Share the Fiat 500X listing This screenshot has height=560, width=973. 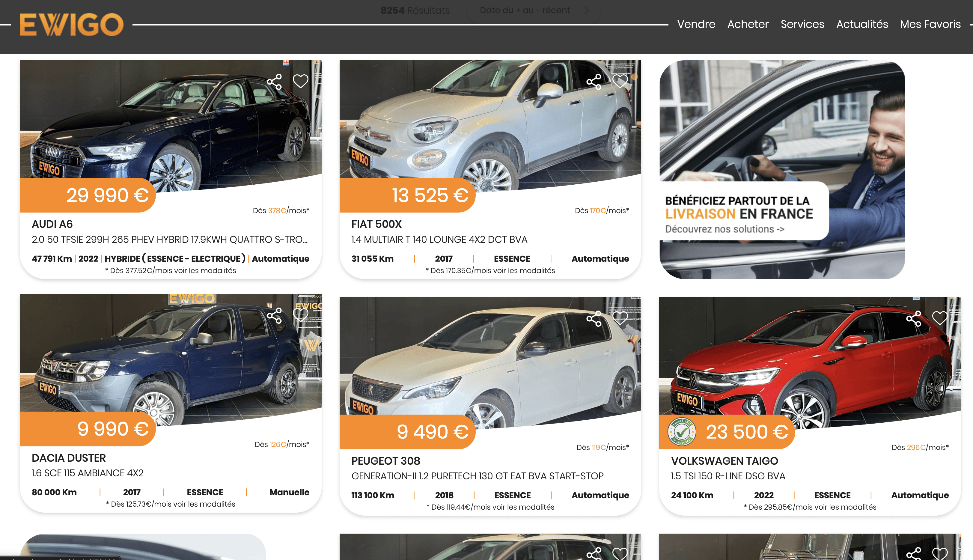(x=594, y=82)
